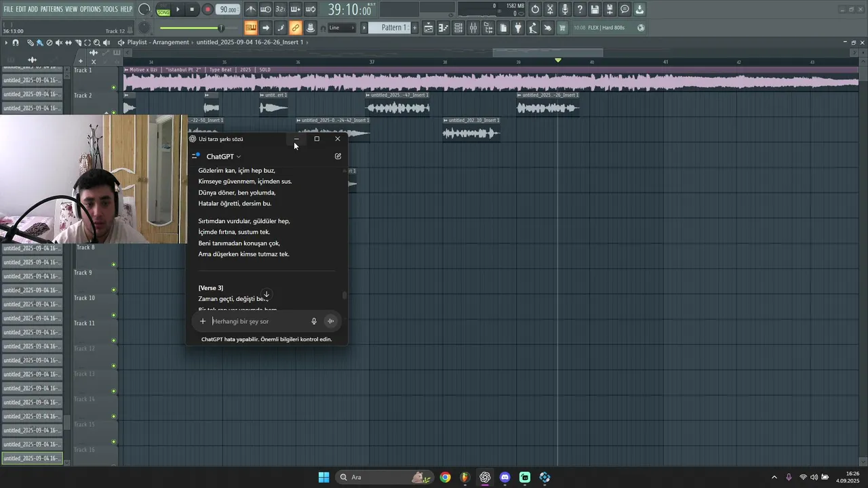Open help with the question mark icon
The width and height of the screenshot is (868, 488).
580,9
